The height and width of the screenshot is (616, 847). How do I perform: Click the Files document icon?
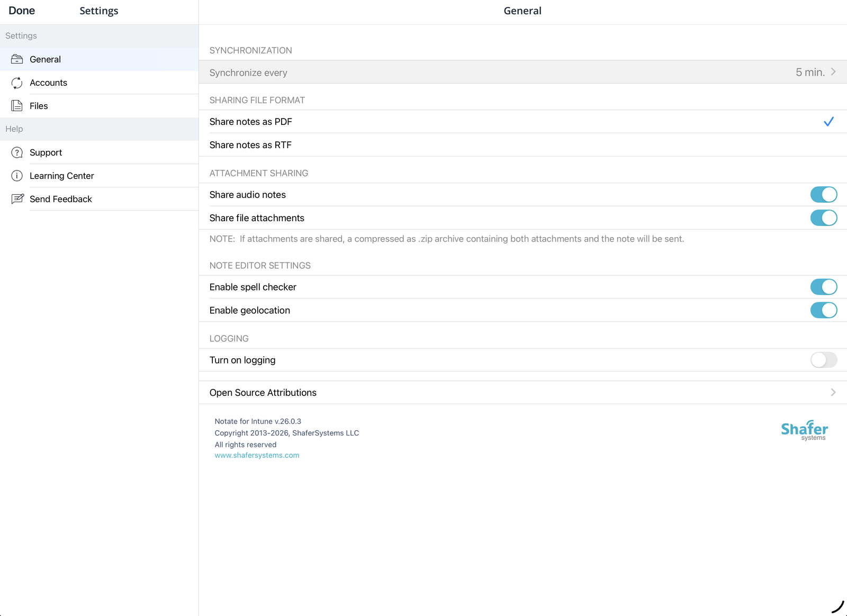click(x=17, y=106)
